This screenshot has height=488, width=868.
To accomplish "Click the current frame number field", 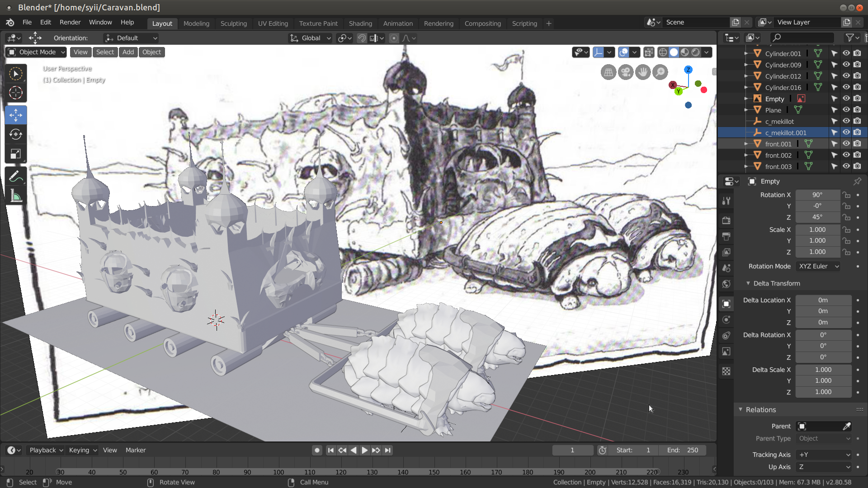I will click(x=572, y=450).
